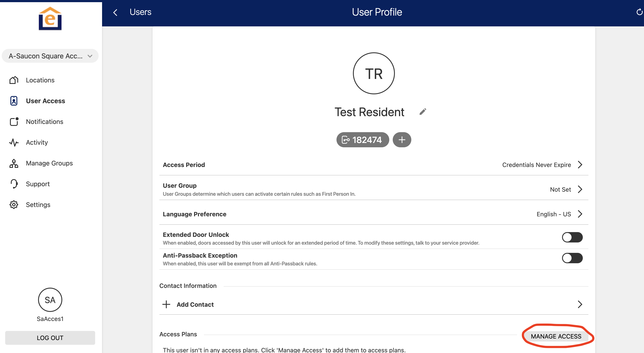Expand the Access Period row chevron
Viewport: 644px width, 353px height.
[x=580, y=165]
